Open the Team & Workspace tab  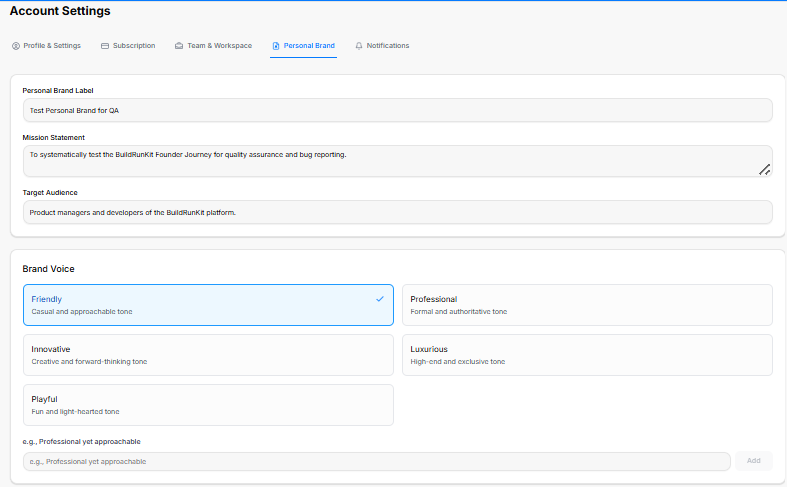[213, 46]
